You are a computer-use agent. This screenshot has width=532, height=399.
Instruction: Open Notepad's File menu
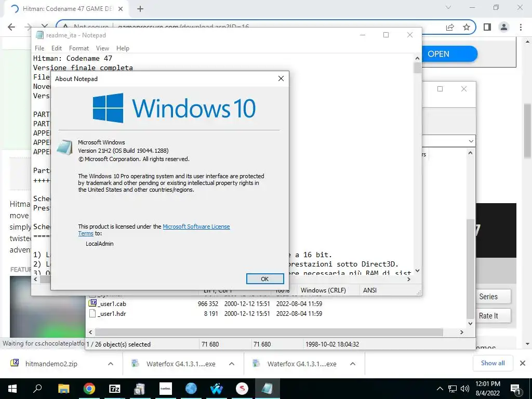(x=39, y=48)
